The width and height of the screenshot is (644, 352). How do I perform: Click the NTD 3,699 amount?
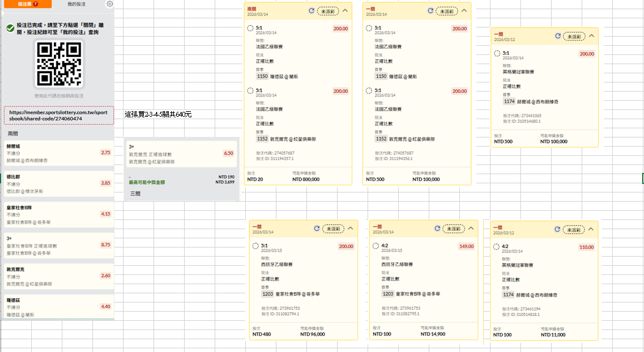(x=225, y=182)
